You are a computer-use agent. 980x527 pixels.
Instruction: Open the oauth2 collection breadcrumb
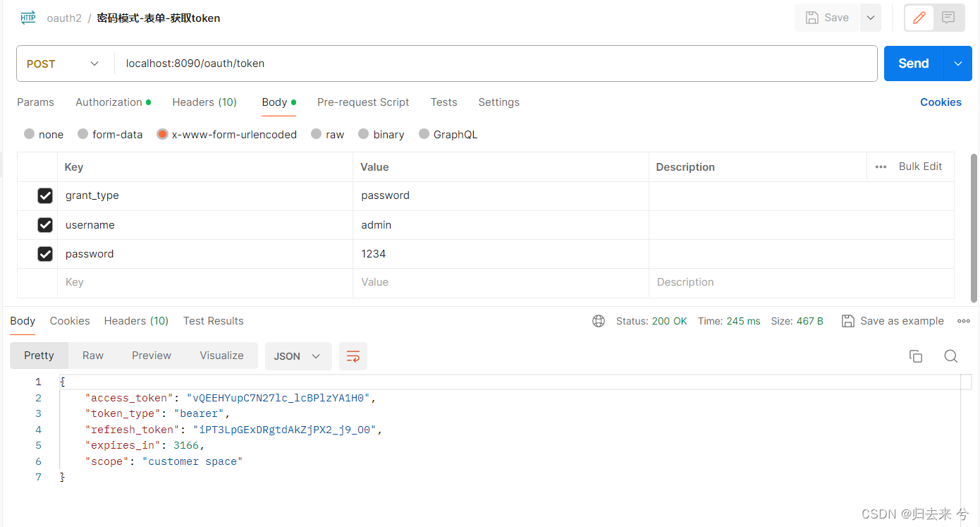point(64,18)
